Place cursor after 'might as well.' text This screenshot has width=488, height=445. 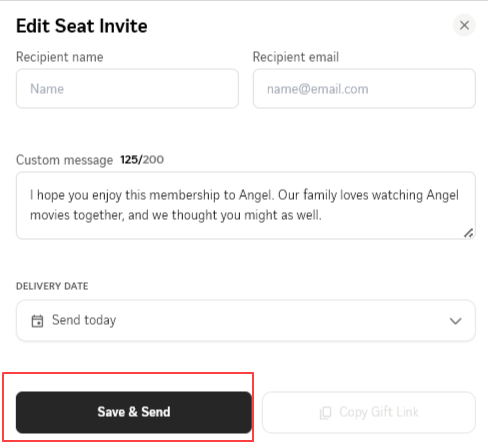click(323, 215)
